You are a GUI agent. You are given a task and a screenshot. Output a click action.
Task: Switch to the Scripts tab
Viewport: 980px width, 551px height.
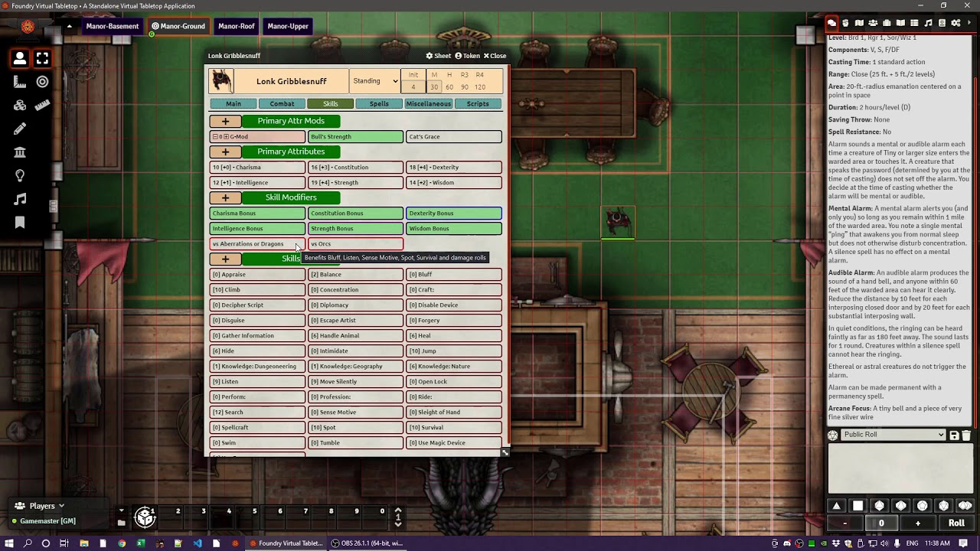478,104
